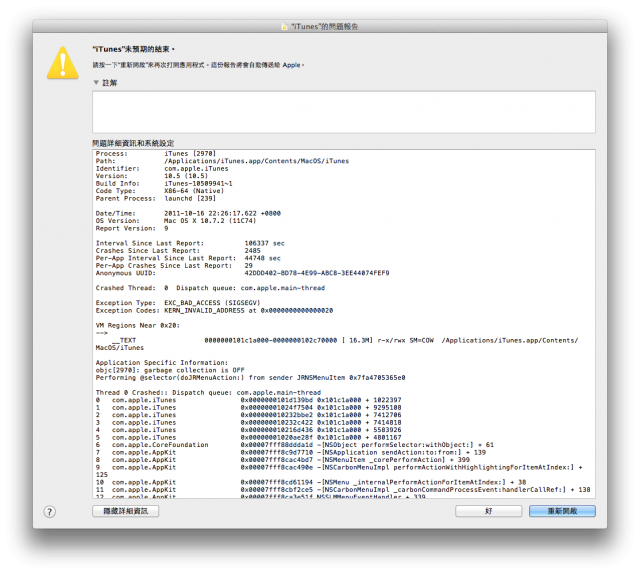Click stack frame 5 com.apple.iTunes + 4801167
640x574 pixels.
coord(249,437)
